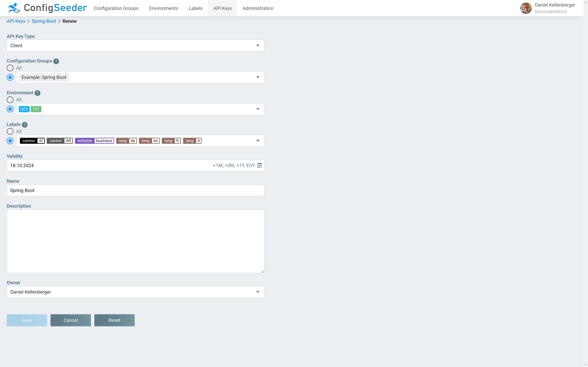Switch to the Administration tab

[258, 8]
